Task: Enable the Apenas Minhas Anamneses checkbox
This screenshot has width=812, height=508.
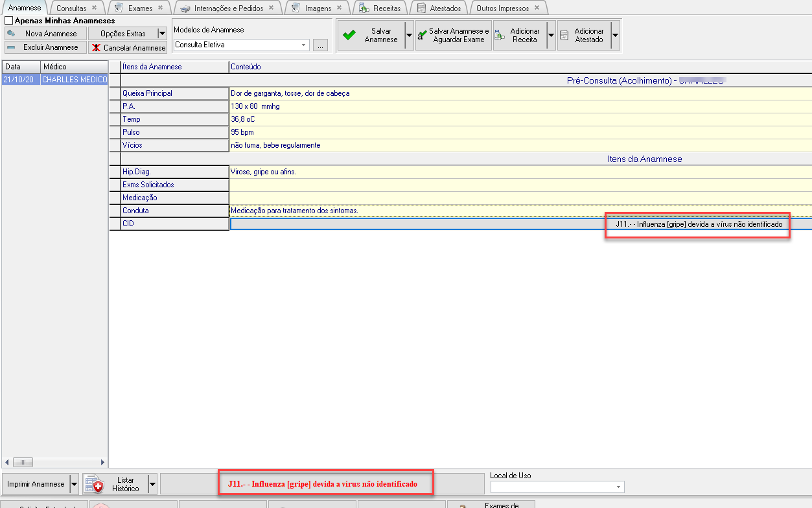Action: click(8, 21)
